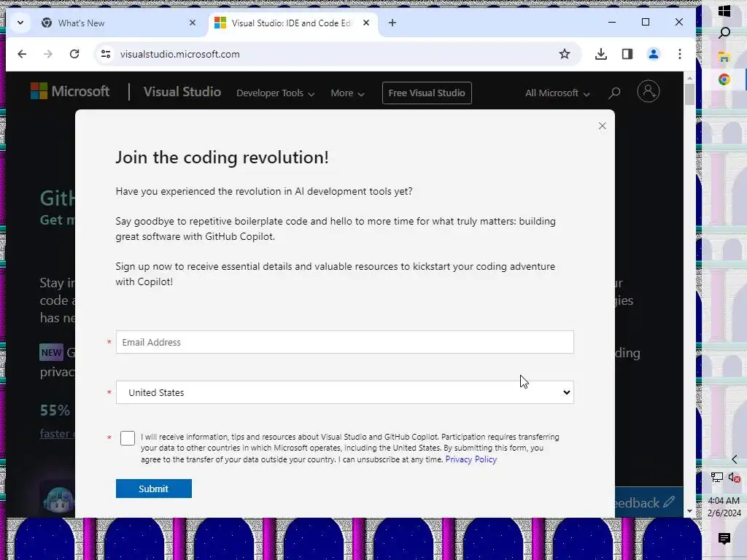Image resolution: width=747 pixels, height=560 pixels.
Task: Click the Microsoft logo
Action: click(70, 91)
